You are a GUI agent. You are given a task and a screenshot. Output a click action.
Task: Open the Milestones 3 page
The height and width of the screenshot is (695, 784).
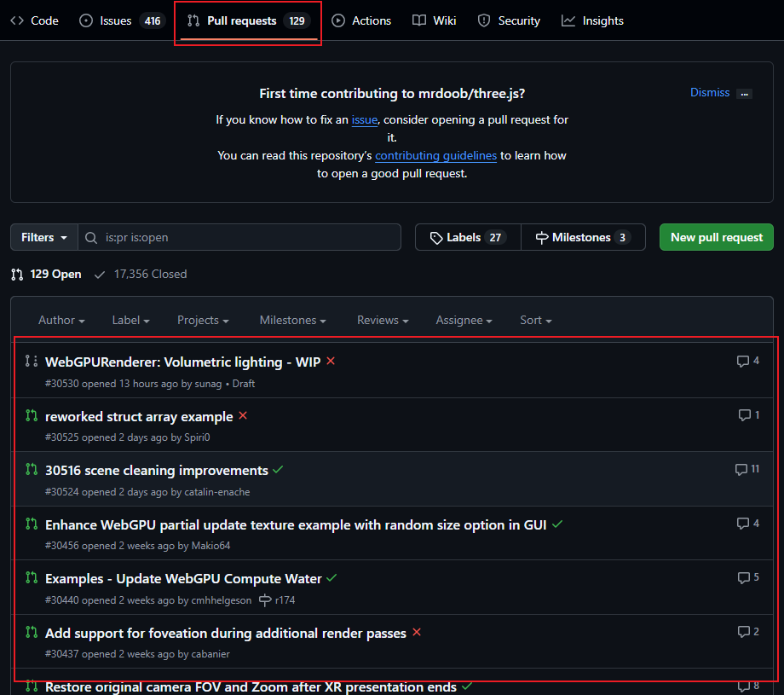[x=583, y=237]
